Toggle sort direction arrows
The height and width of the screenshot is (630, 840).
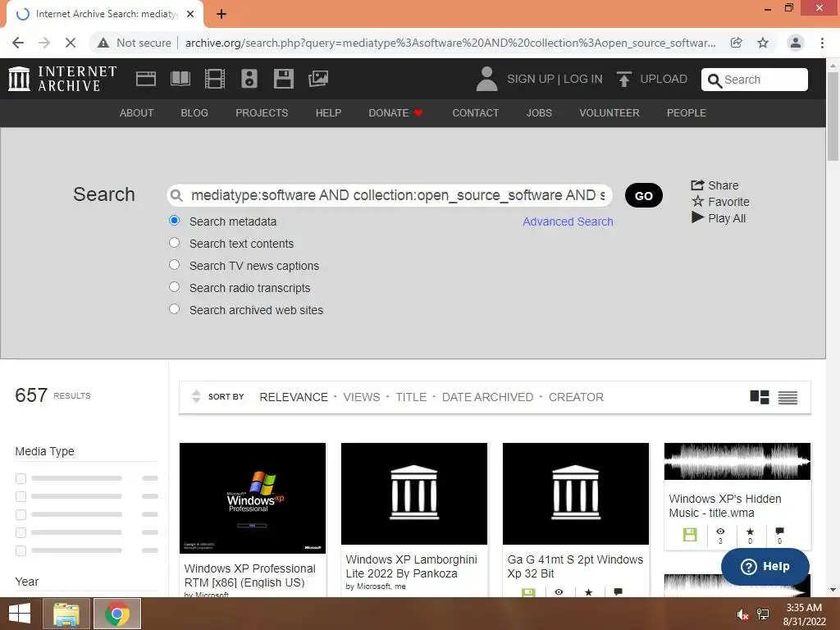click(x=196, y=396)
